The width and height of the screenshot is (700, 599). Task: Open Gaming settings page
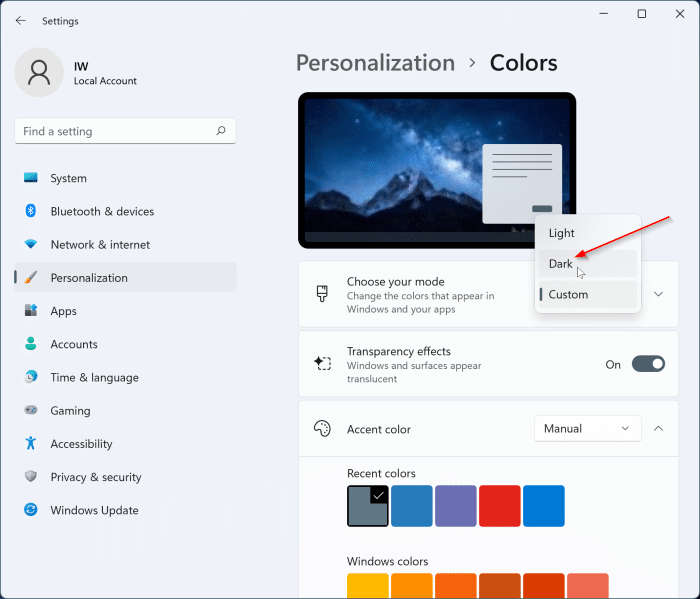coord(125,410)
